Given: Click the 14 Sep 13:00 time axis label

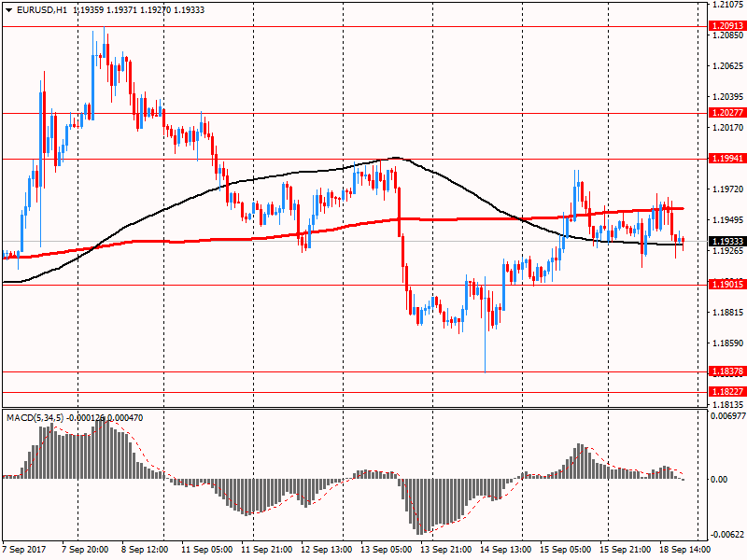Looking at the screenshot, I should tap(505, 549).
